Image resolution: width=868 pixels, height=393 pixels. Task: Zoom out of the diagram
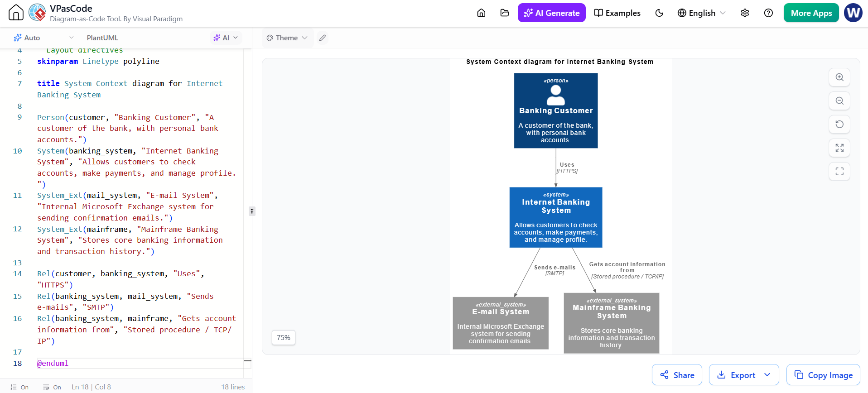pyautogui.click(x=839, y=101)
